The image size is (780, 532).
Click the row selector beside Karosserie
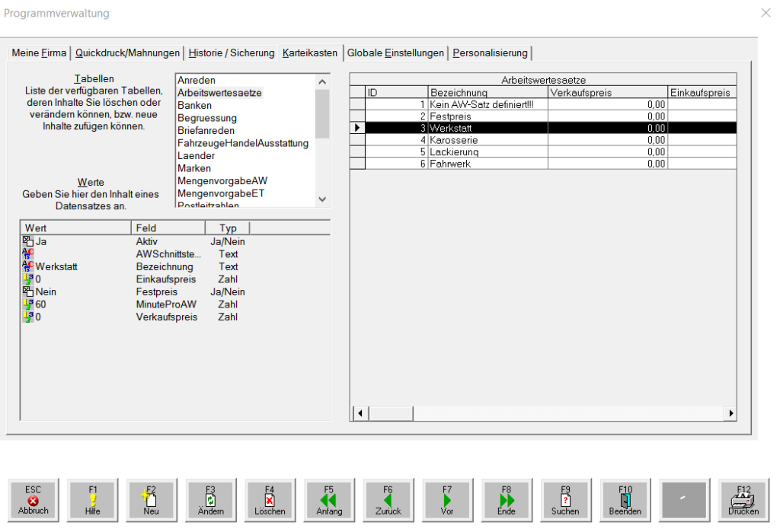coord(358,140)
